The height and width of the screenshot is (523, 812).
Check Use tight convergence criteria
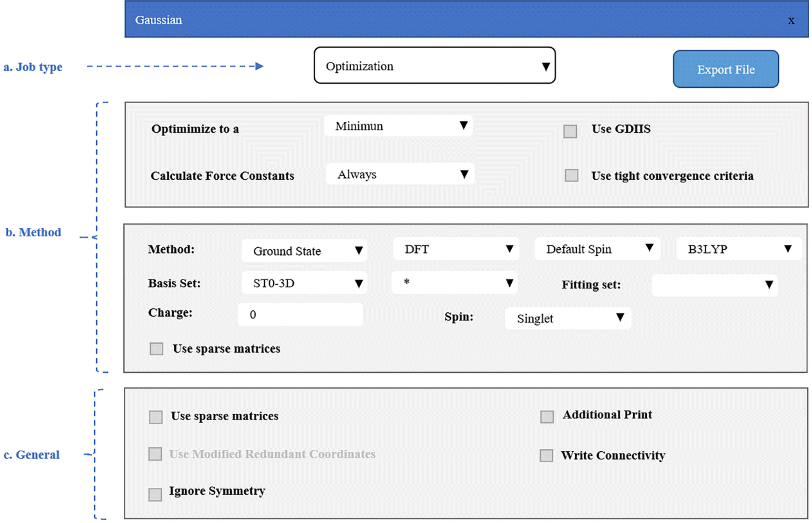[571, 175]
